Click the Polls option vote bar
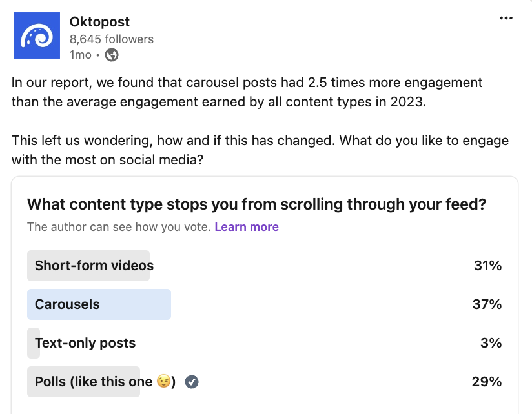Image resolution: width=532 pixels, height=414 pixels. 83,382
